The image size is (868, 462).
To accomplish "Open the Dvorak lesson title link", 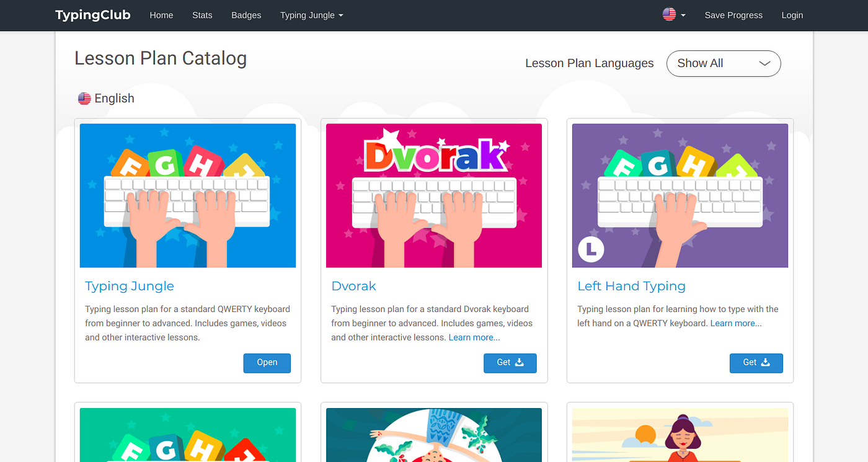I will tap(353, 286).
